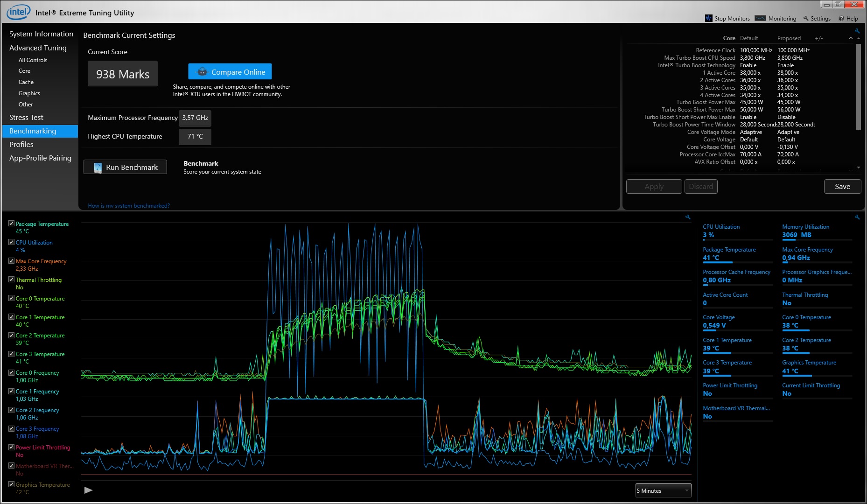Image resolution: width=867 pixels, height=504 pixels.
Task: Click the Memory Utilization monitor tile
Action: [x=817, y=231]
